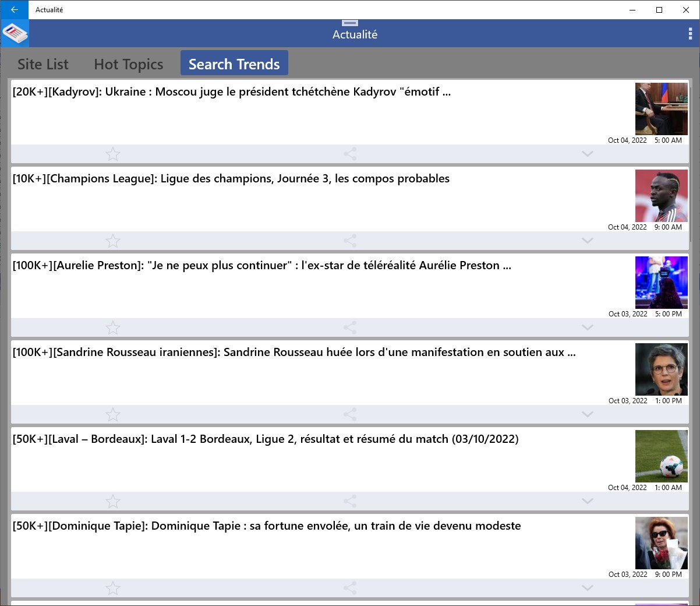Select the Search Trends tab

(x=234, y=64)
